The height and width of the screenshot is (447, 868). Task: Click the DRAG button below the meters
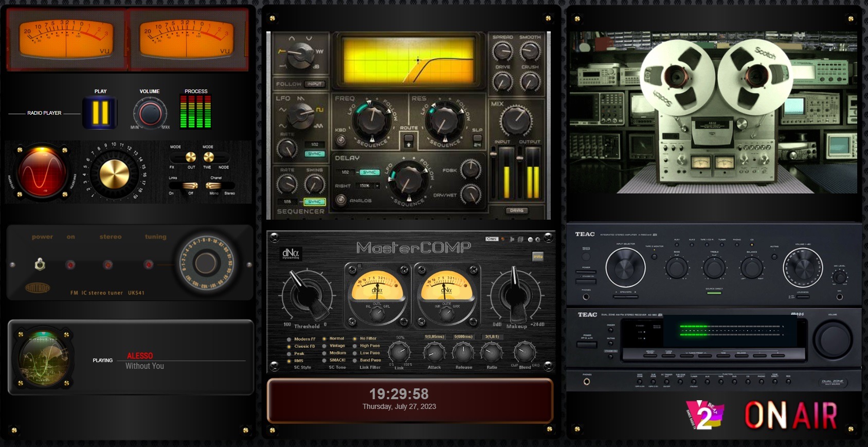[x=516, y=210]
